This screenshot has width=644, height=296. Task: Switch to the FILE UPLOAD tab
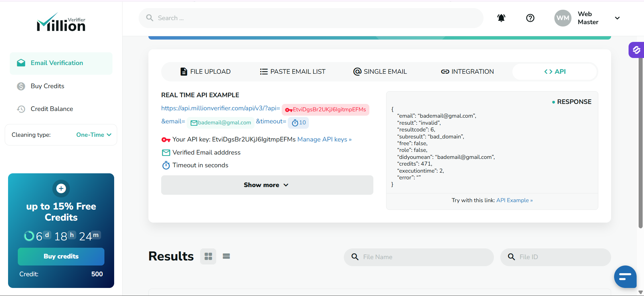(x=205, y=72)
